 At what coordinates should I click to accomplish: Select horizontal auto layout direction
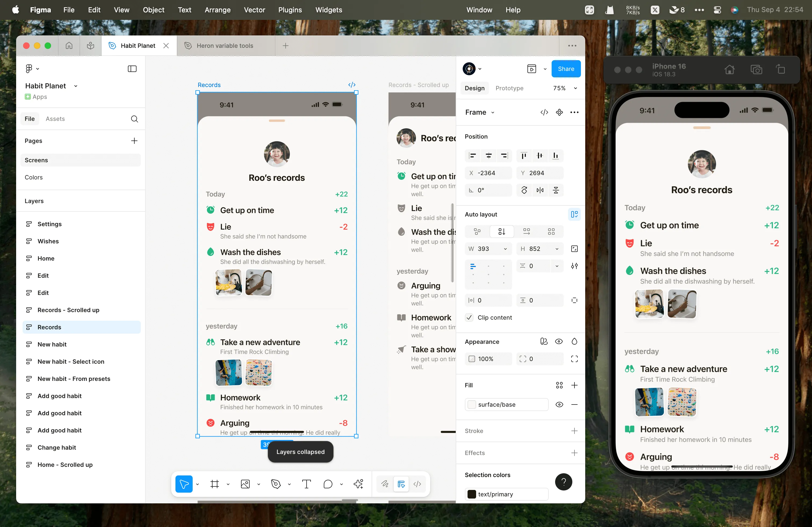[x=526, y=232]
